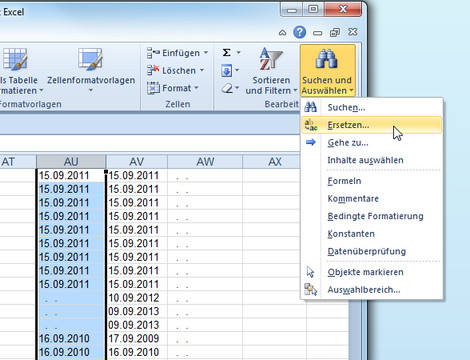
Task: Click the Zellenformatvorlagen icon
Action: coord(90,59)
